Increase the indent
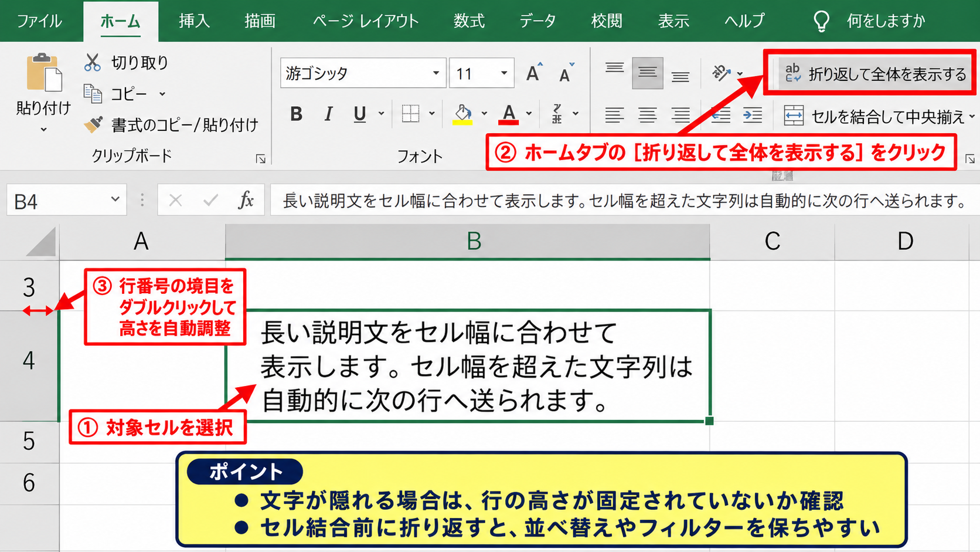Image resolution: width=980 pixels, height=552 pixels. [753, 115]
